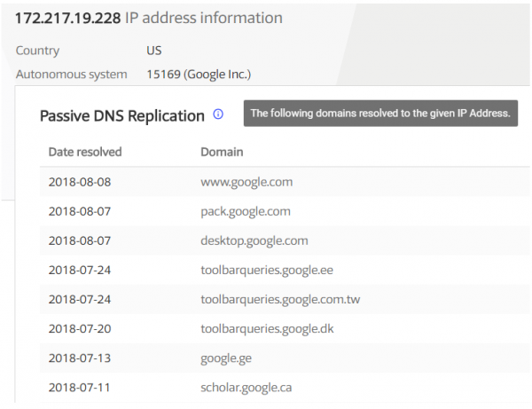
Task: Open the scholar.google.ca domain link
Action: click(x=246, y=388)
